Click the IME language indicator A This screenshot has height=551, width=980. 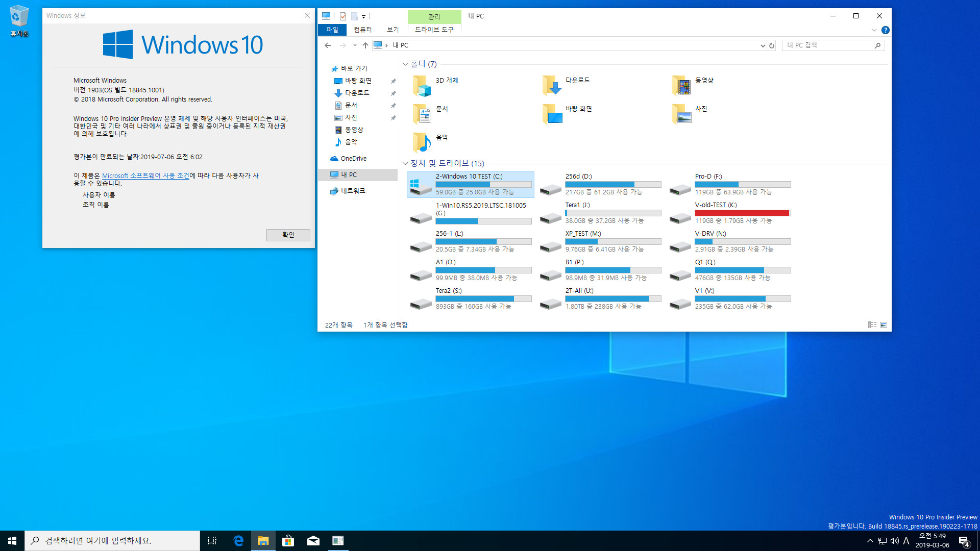click(906, 541)
